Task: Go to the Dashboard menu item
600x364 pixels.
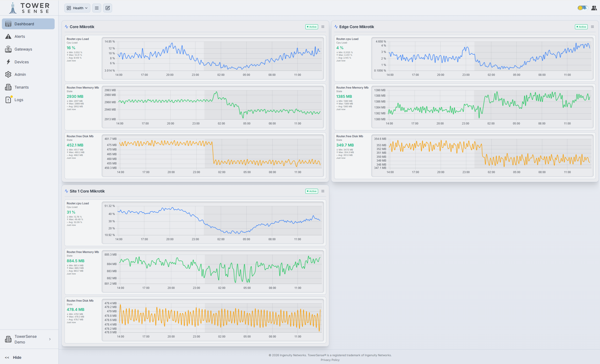Action: tap(28, 24)
